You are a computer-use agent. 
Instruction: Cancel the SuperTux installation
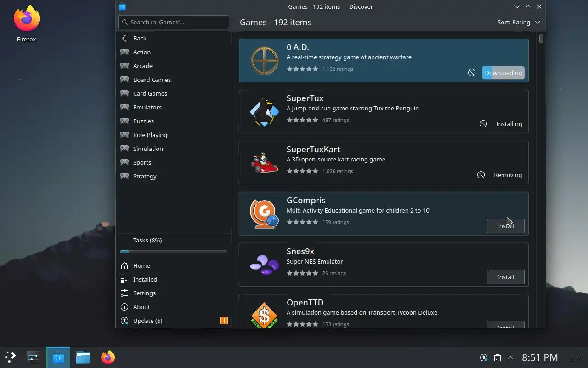[x=483, y=124]
